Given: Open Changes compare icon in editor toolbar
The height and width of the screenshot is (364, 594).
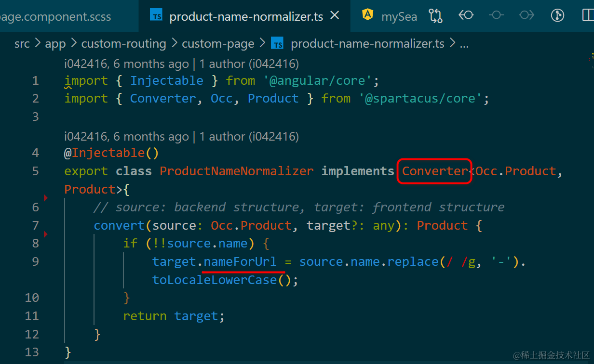Looking at the screenshot, I should 436,16.
